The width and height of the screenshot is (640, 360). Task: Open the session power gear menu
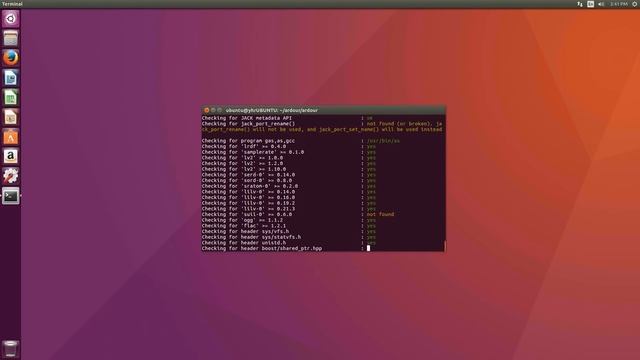point(635,4)
